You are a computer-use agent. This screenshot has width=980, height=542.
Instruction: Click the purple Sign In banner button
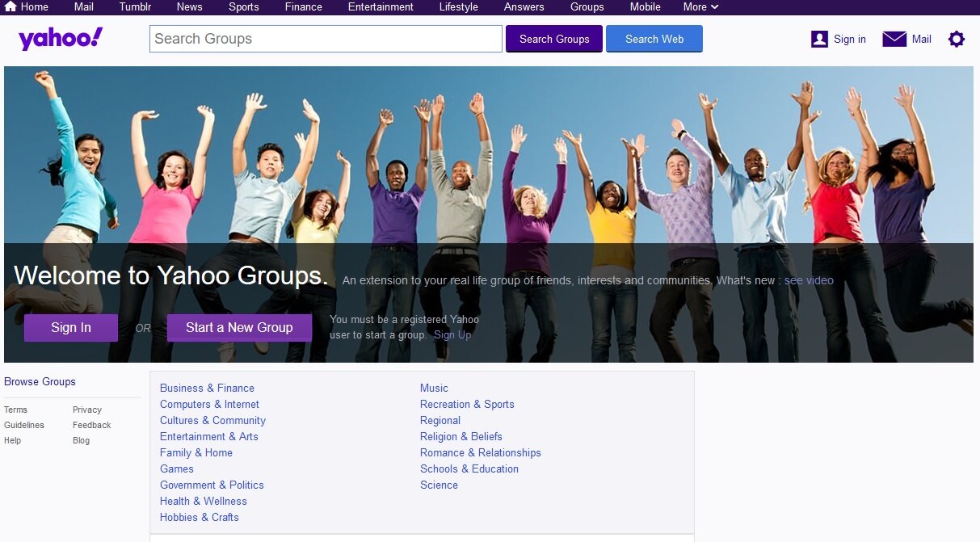(x=71, y=327)
